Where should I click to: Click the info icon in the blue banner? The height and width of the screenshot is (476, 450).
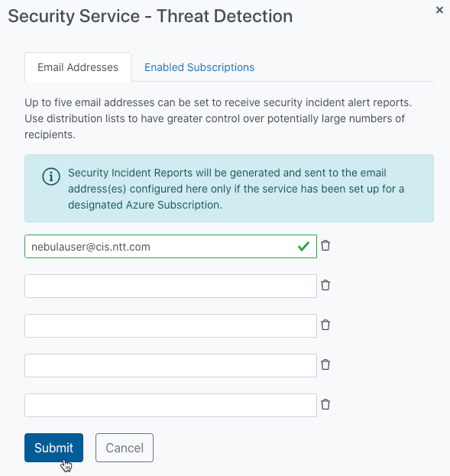51,176
